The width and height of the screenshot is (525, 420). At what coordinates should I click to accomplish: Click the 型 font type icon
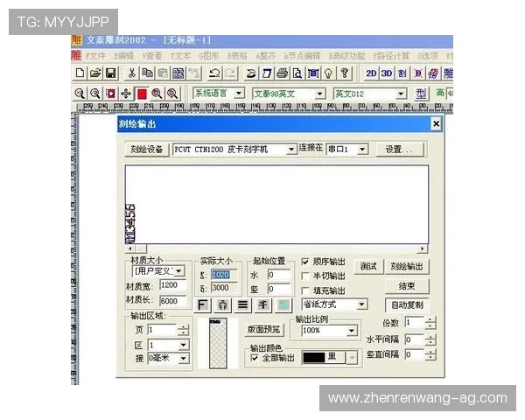pos(421,94)
